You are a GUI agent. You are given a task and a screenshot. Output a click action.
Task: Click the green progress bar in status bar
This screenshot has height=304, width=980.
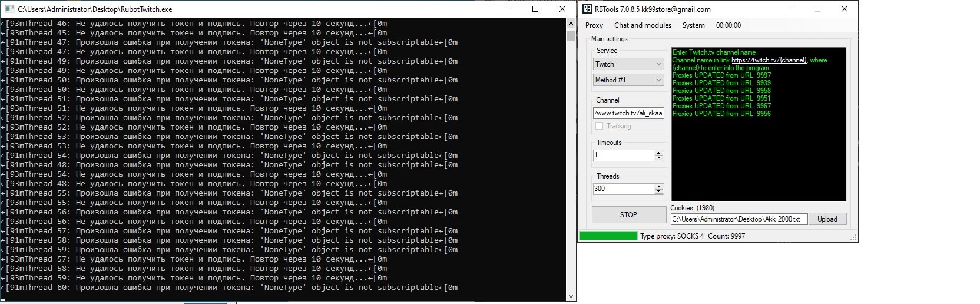[608, 236]
